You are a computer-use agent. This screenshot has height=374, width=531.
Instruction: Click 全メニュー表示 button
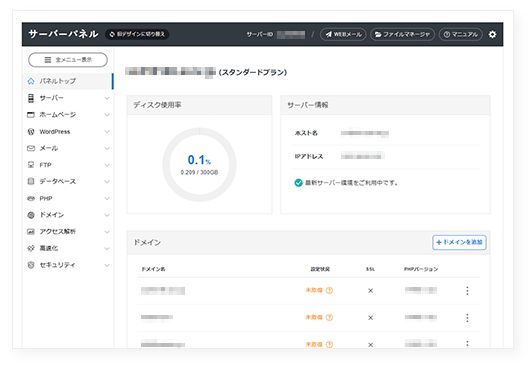click(x=68, y=60)
